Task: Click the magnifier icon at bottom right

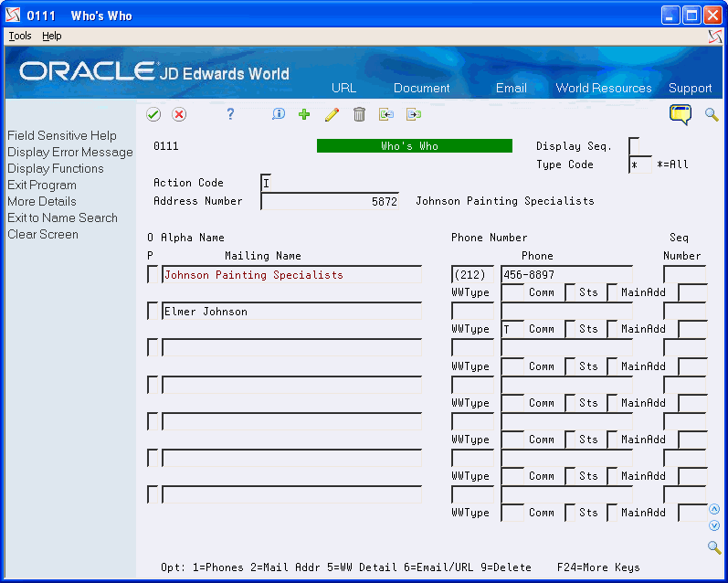Action: tap(714, 547)
